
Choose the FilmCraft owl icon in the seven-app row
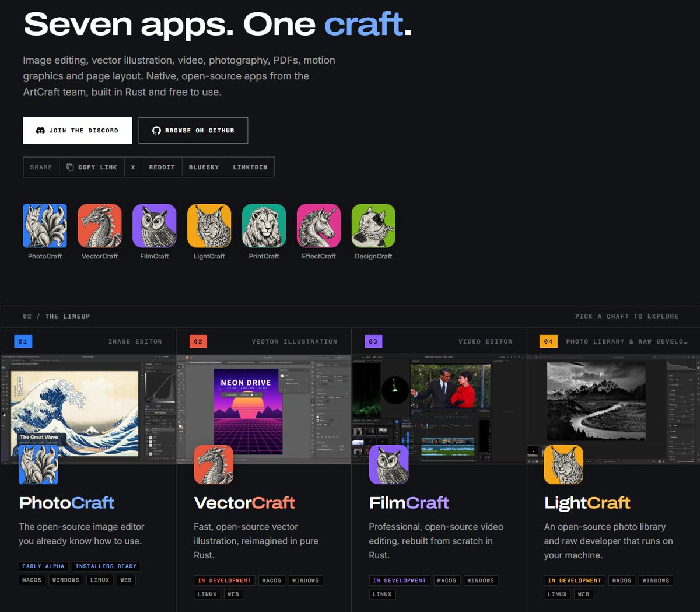coord(155,226)
